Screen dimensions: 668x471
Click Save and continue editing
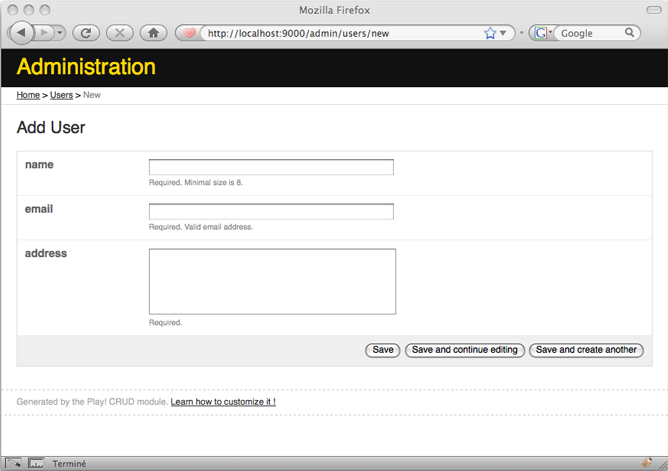pyautogui.click(x=465, y=350)
